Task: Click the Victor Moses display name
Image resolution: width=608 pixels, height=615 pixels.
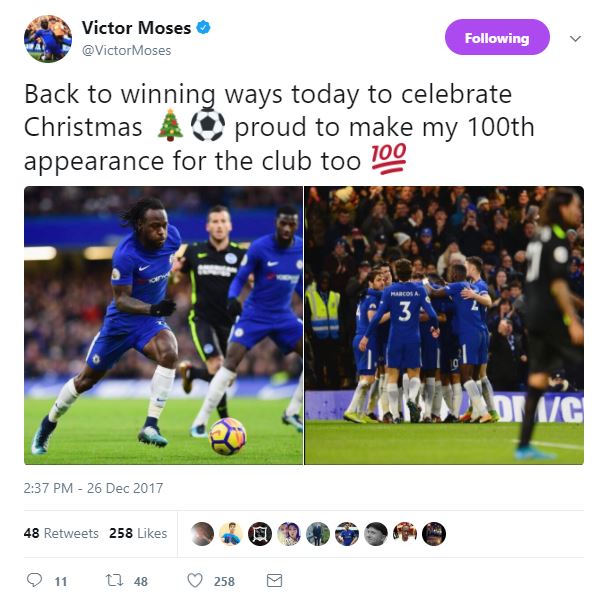Action: pyautogui.click(x=136, y=29)
